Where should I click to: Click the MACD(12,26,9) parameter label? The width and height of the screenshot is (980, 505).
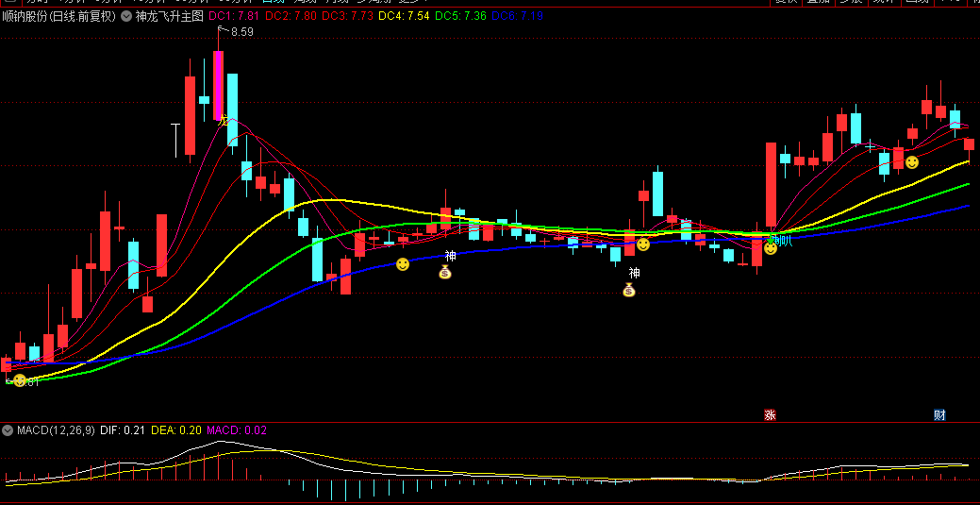(56, 430)
